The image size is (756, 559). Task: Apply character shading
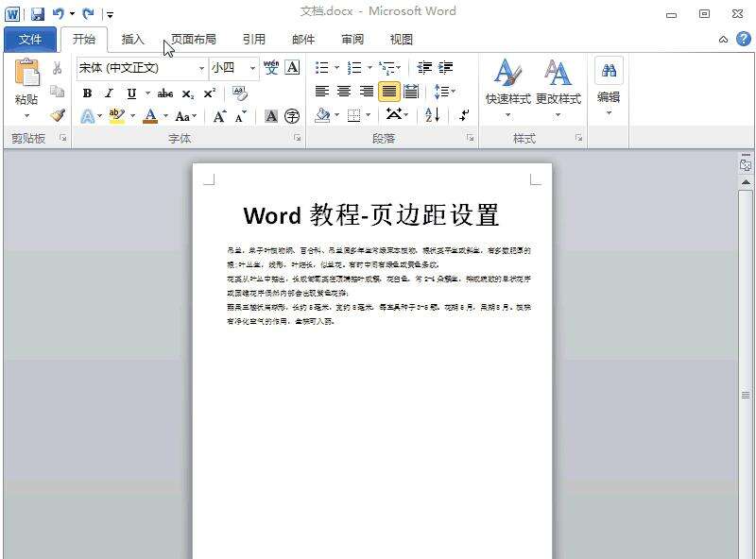[x=271, y=116]
